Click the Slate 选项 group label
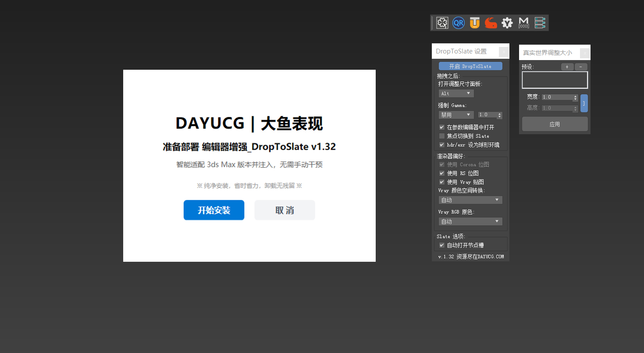The width and height of the screenshot is (644, 353). point(451,236)
